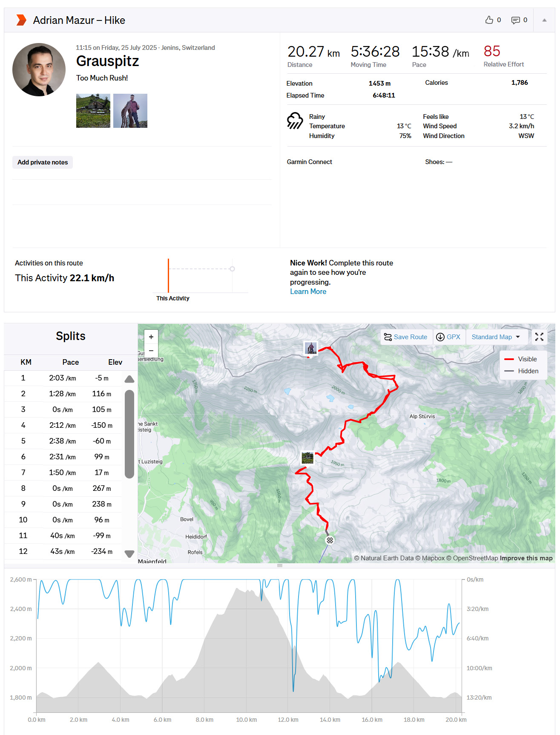Download the GPX file
Viewport: 560px width, 735px height.
click(449, 337)
